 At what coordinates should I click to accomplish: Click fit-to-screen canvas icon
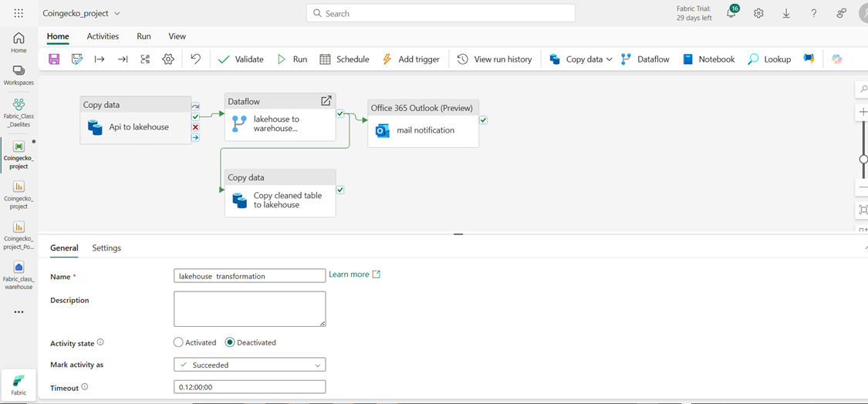(863, 210)
